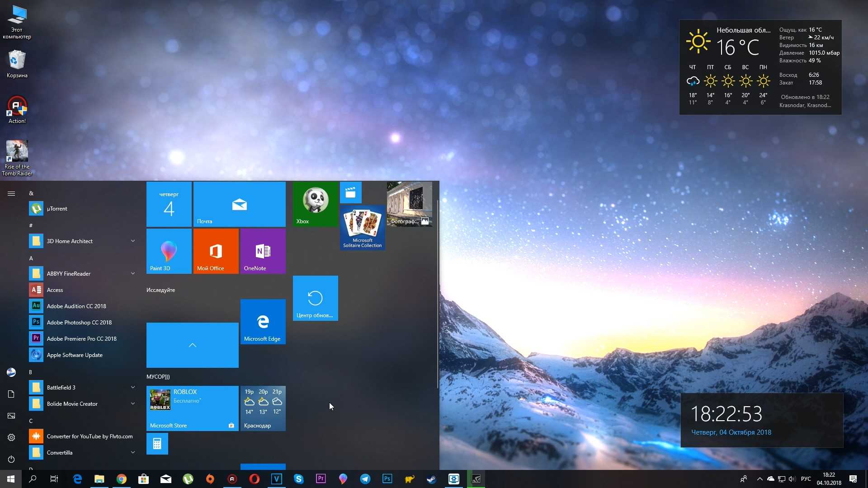Screen dimensions: 868x488
Task: Open the calendar tile showing четверг 4
Action: [x=169, y=204]
